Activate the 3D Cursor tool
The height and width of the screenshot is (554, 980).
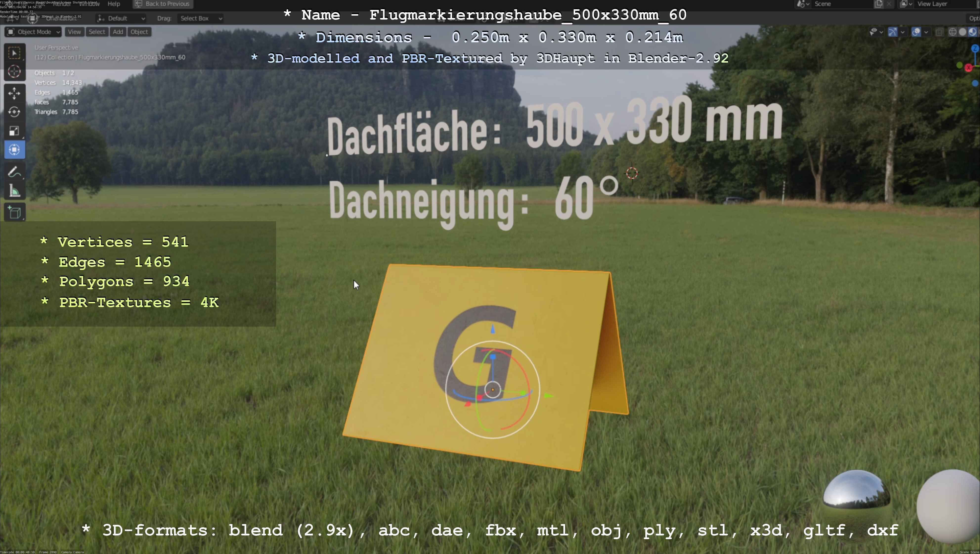[14, 72]
